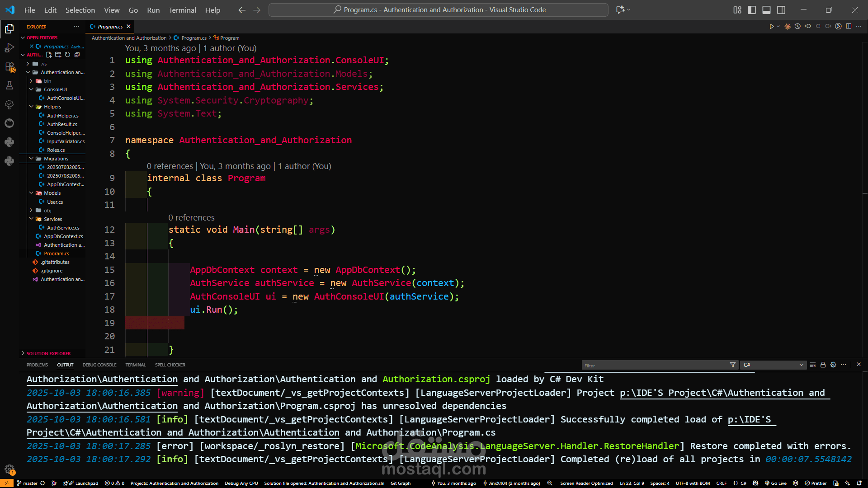Open the Selection menu
868x488 pixels.
pos(80,10)
